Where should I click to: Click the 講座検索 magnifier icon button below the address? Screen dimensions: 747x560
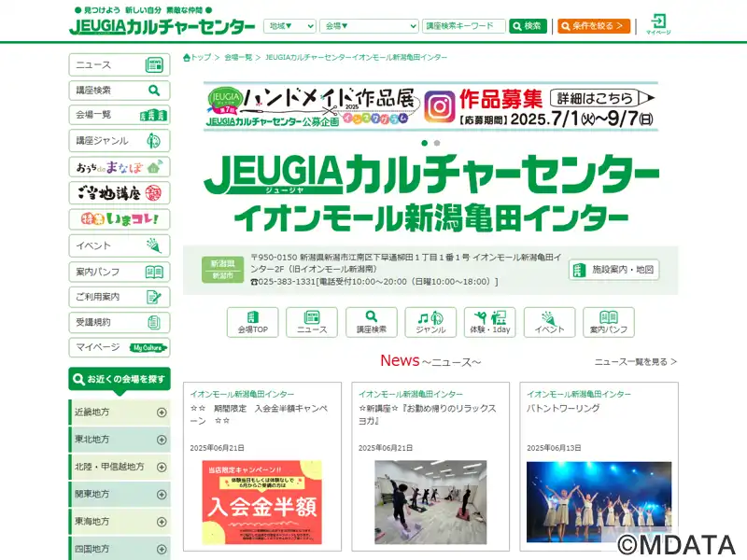coord(371,322)
